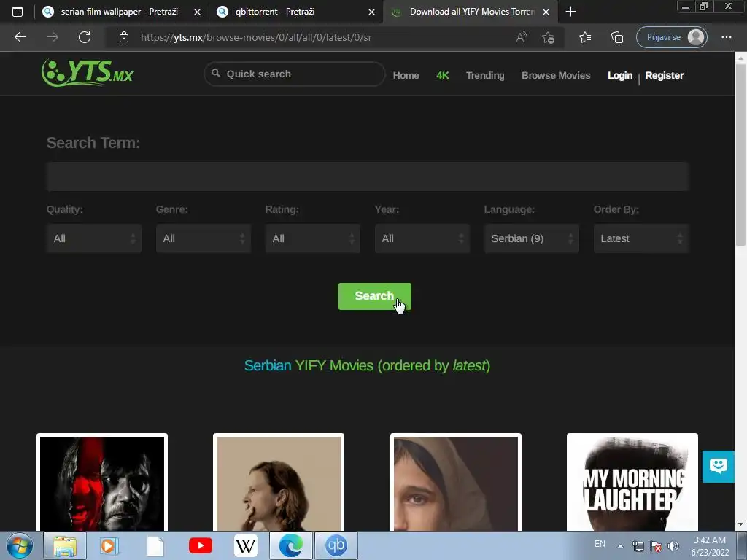The width and height of the screenshot is (747, 560).
Task: Click the EN language indicator in tray
Action: tap(600, 544)
